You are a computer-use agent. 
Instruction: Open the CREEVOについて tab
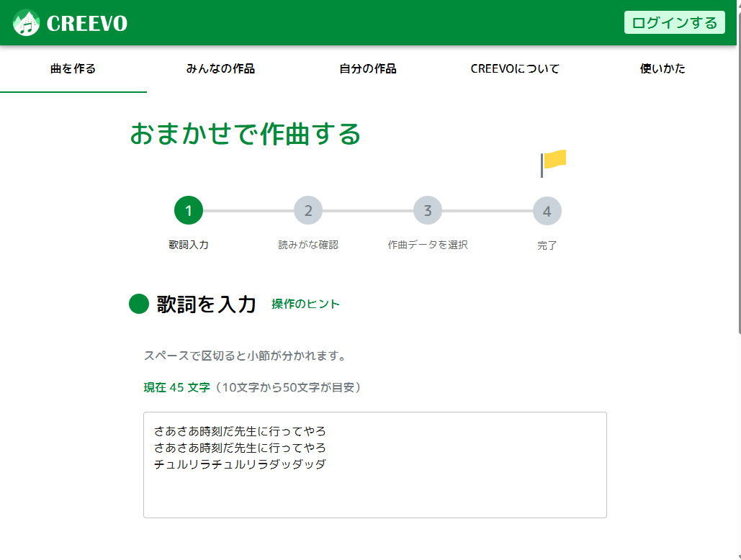pos(515,69)
